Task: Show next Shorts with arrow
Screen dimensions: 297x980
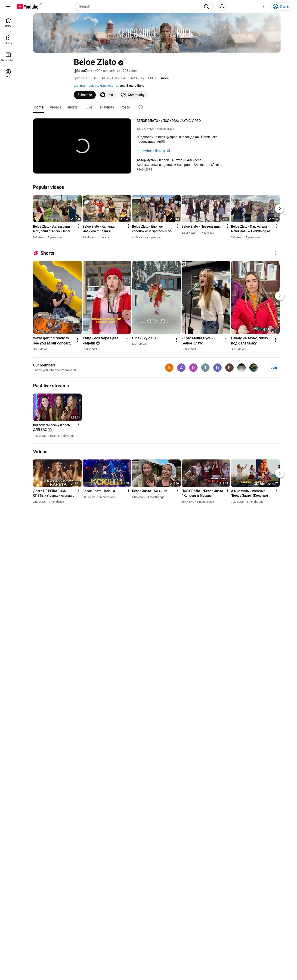Action: tap(279, 296)
